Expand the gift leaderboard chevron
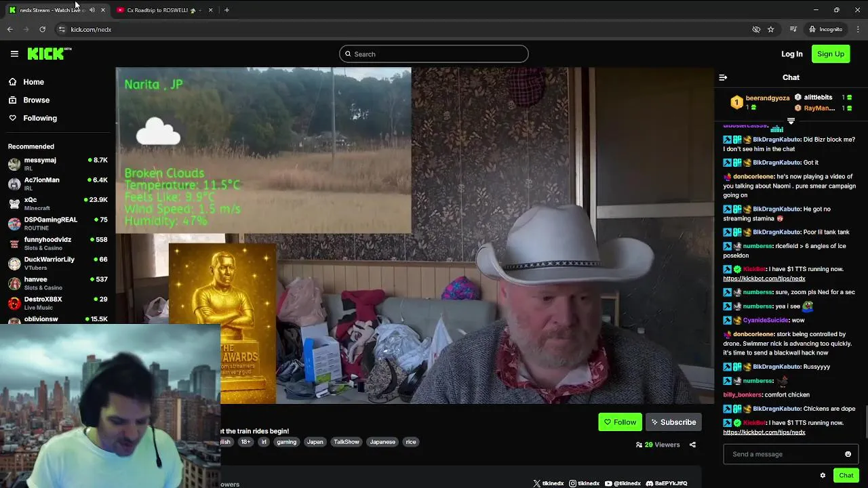 791,121
